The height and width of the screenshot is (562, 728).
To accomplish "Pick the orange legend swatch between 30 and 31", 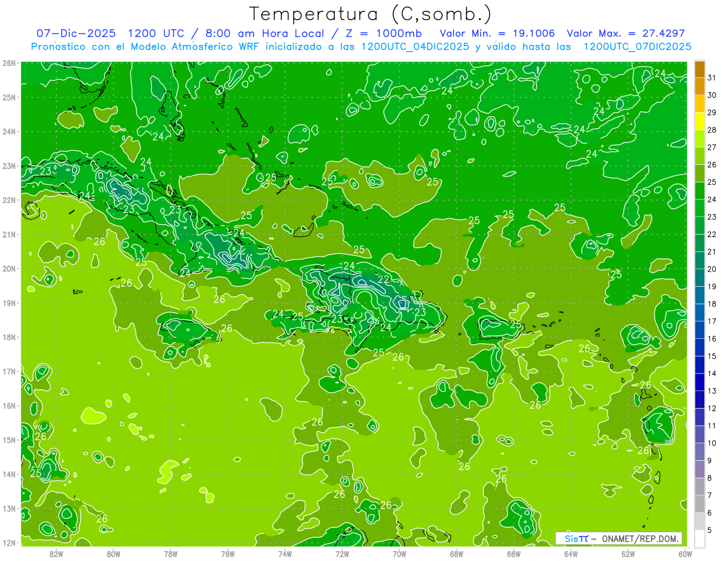I will pyautogui.click(x=699, y=87).
